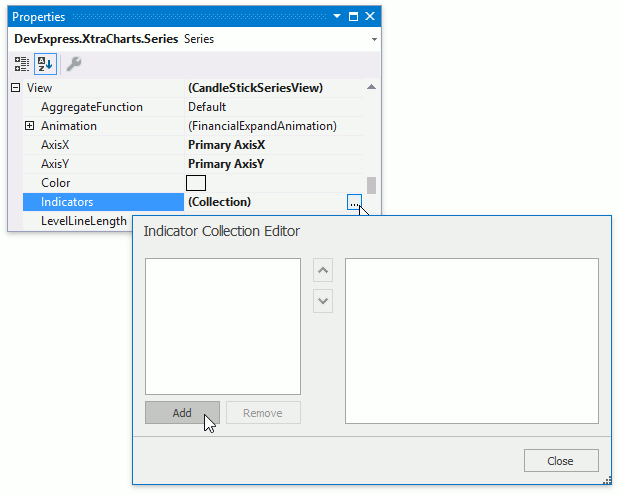Open the object selector dropdown for Series
This screenshot has height=495, width=620.
tap(374, 39)
